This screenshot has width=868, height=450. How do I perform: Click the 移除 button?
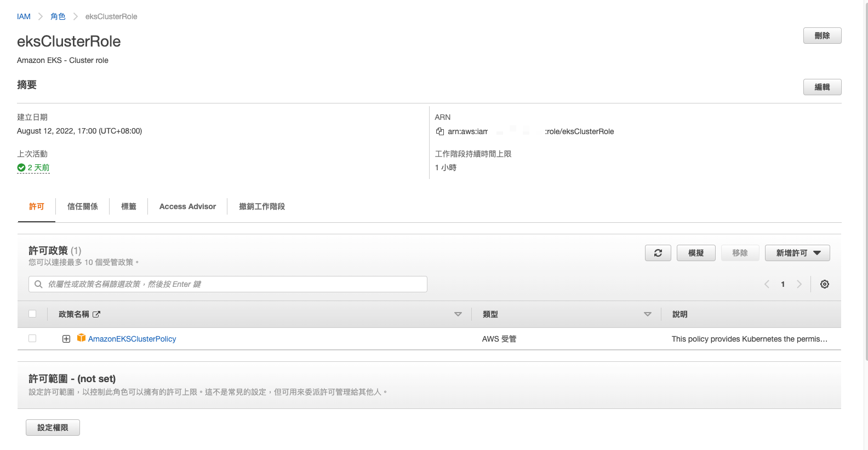click(740, 253)
